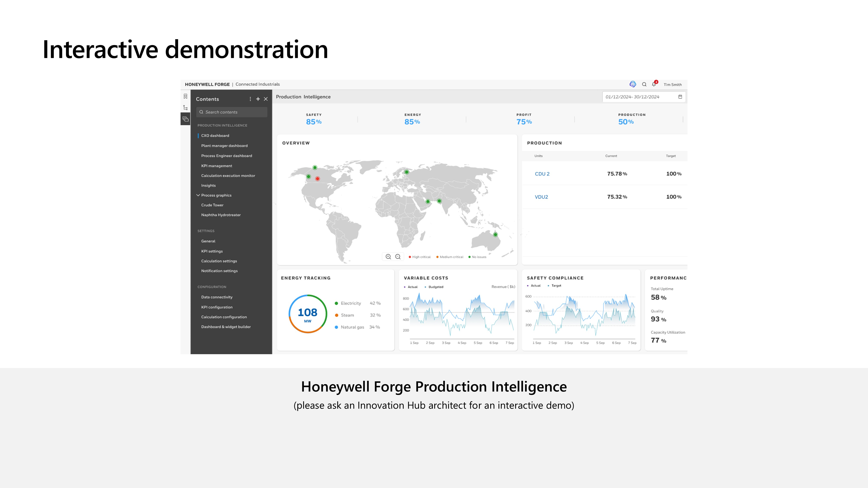The image size is (868, 488).
Task: Click the Electricity 42 % legend entry
Action: tap(358, 303)
